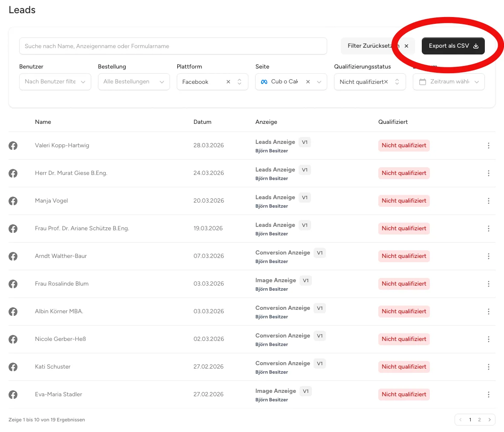Sort by the Datum column header

pos(202,122)
